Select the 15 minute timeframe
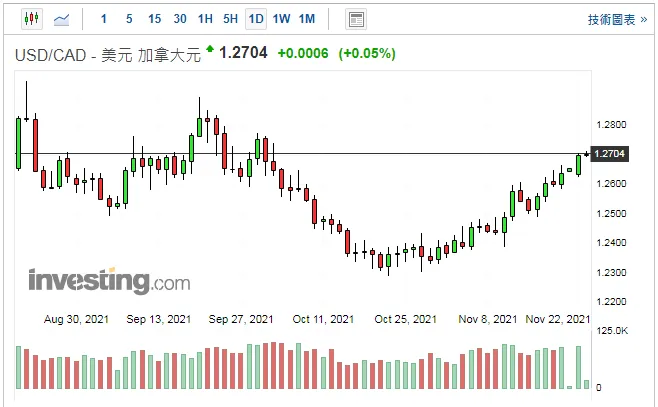Image resolution: width=658 pixels, height=407 pixels. [154, 19]
